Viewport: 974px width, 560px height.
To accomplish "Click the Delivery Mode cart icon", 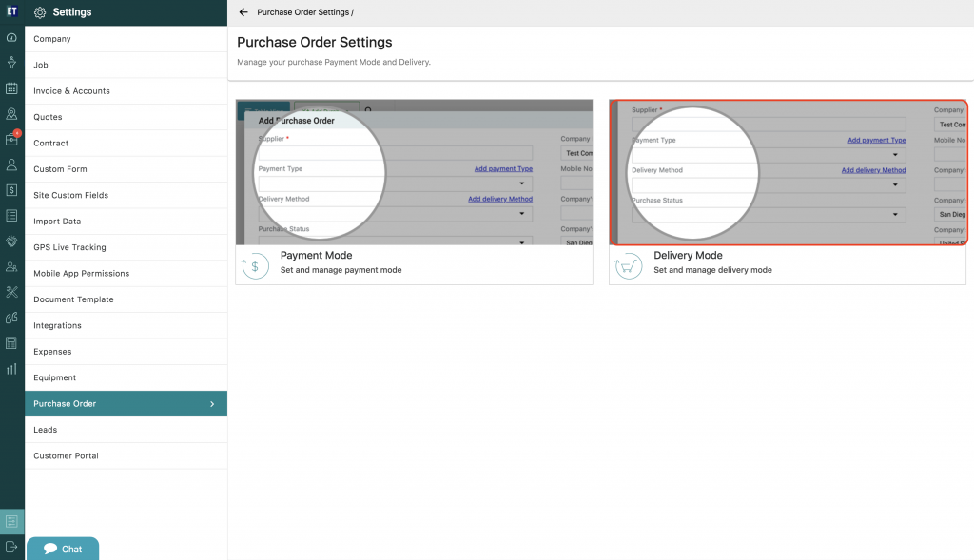I will coord(628,266).
